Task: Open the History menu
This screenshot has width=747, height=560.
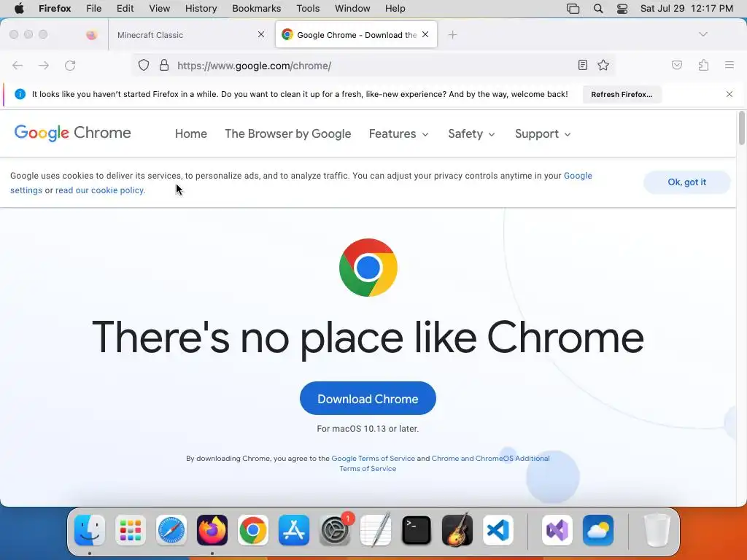Action: [201, 9]
